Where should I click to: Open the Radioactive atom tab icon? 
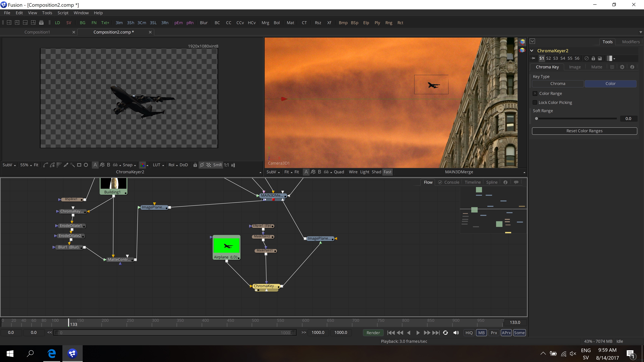pyautogui.click(x=612, y=67)
